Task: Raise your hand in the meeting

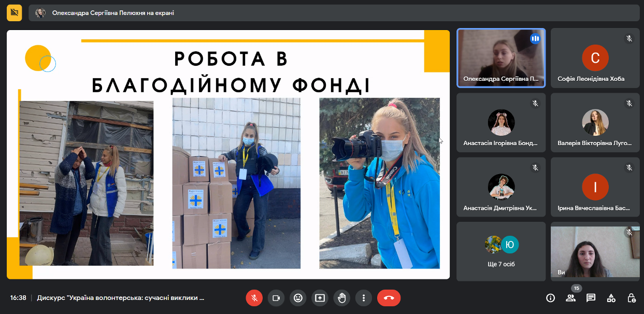Action: [342, 298]
